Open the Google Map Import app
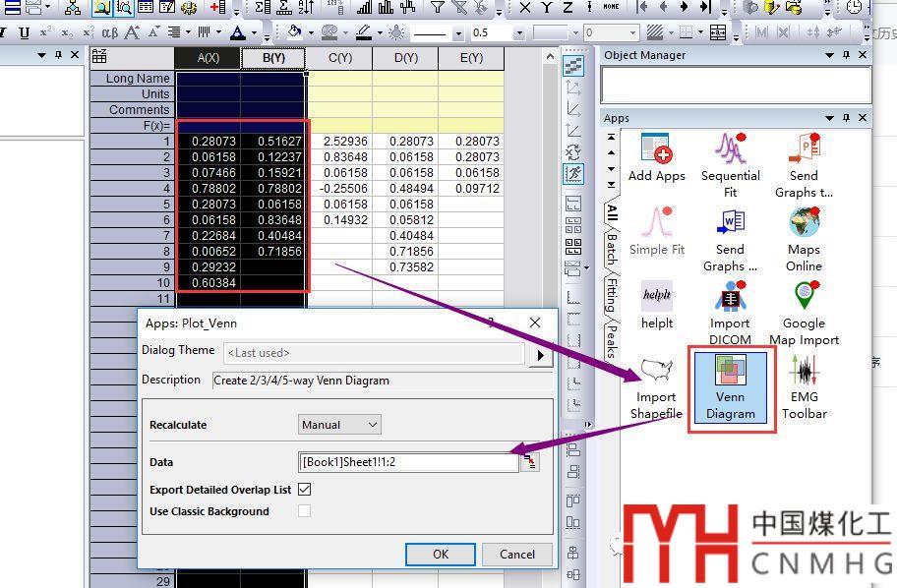Viewport: 897px width, 588px height. [x=804, y=313]
